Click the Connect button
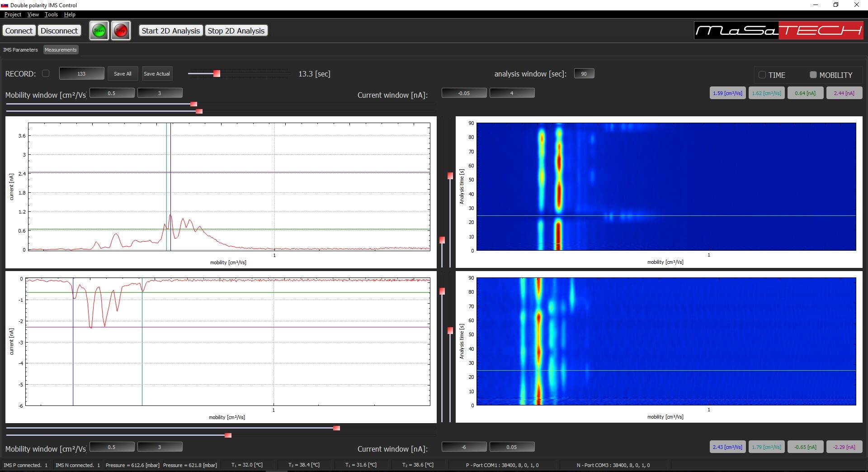 tap(19, 31)
